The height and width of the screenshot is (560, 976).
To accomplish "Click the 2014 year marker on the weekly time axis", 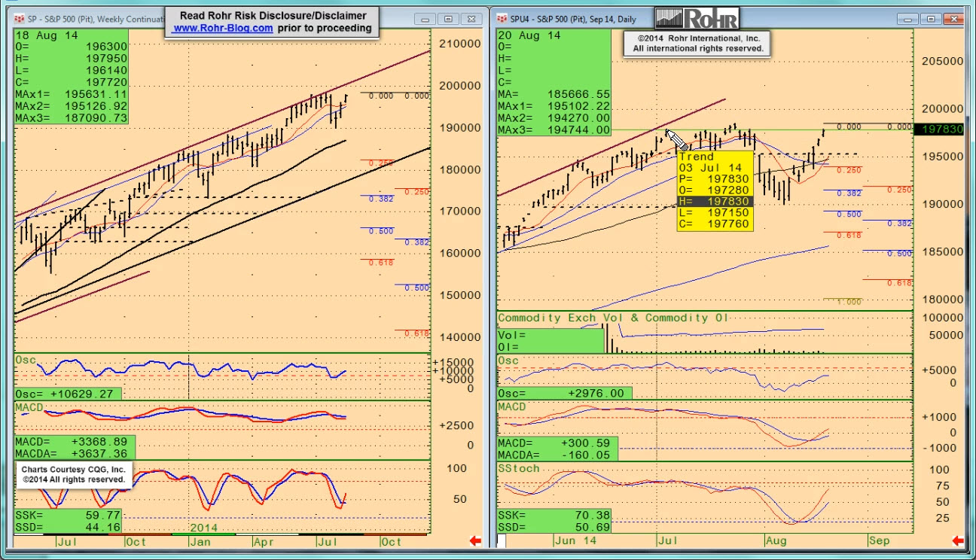I will pyautogui.click(x=203, y=528).
